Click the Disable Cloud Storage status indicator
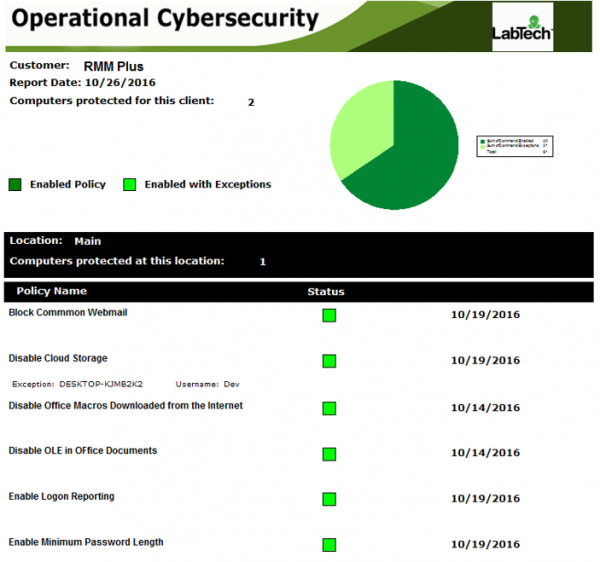 click(329, 361)
